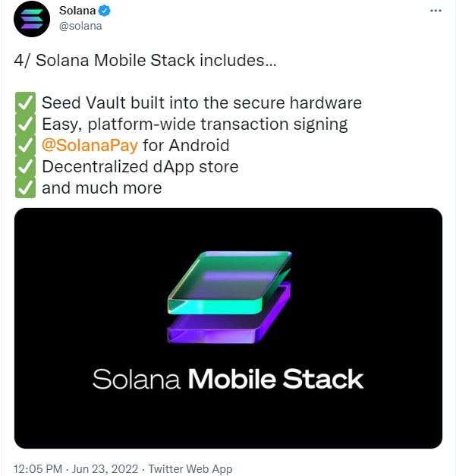Click the '4/ Solana Mobile Stack includes' line
Viewport: 456px width, 476px height.
tap(146, 60)
